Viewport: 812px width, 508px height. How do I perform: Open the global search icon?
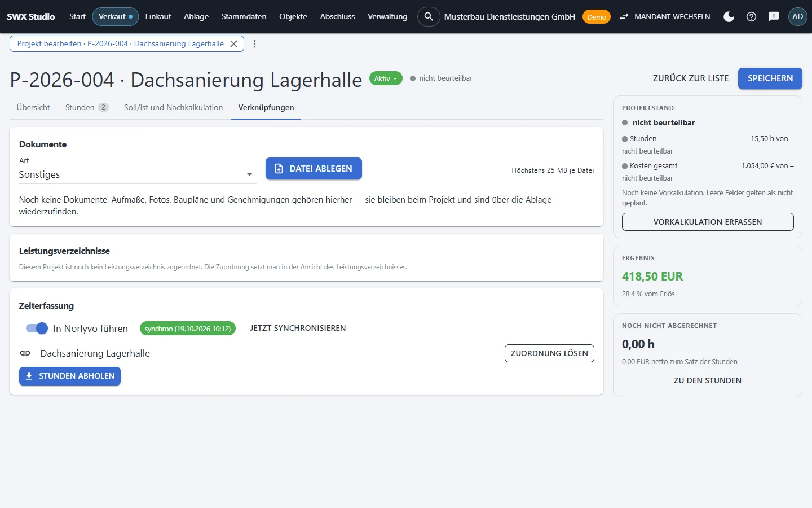click(x=429, y=16)
